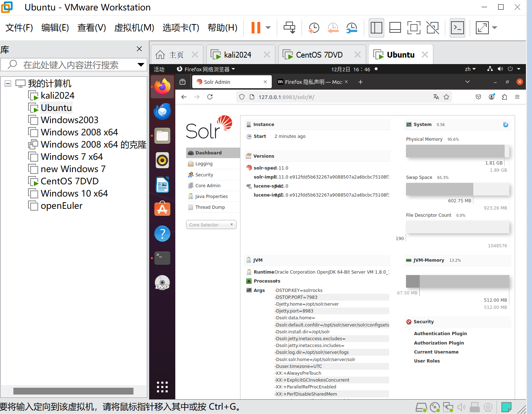
Task: Select openEuler in the library tree
Action: coord(62,206)
